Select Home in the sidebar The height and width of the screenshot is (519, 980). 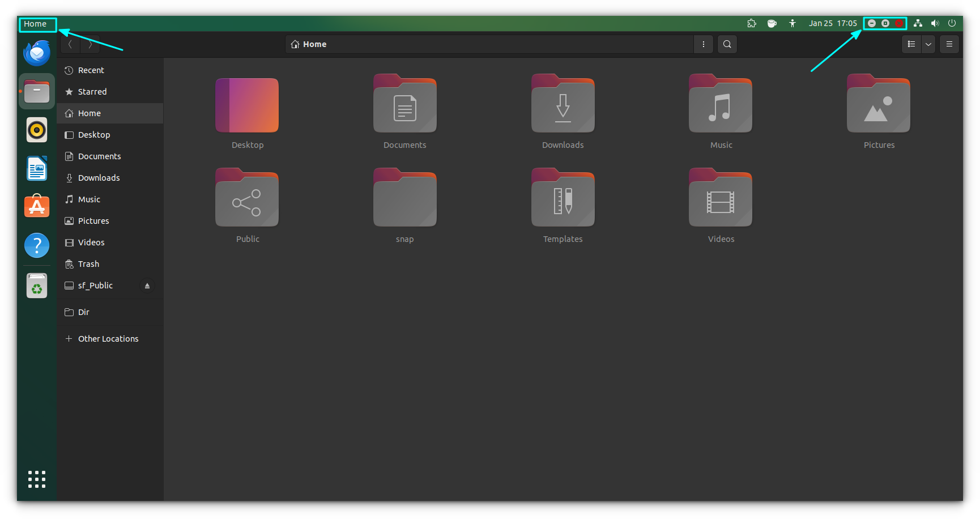[89, 113]
